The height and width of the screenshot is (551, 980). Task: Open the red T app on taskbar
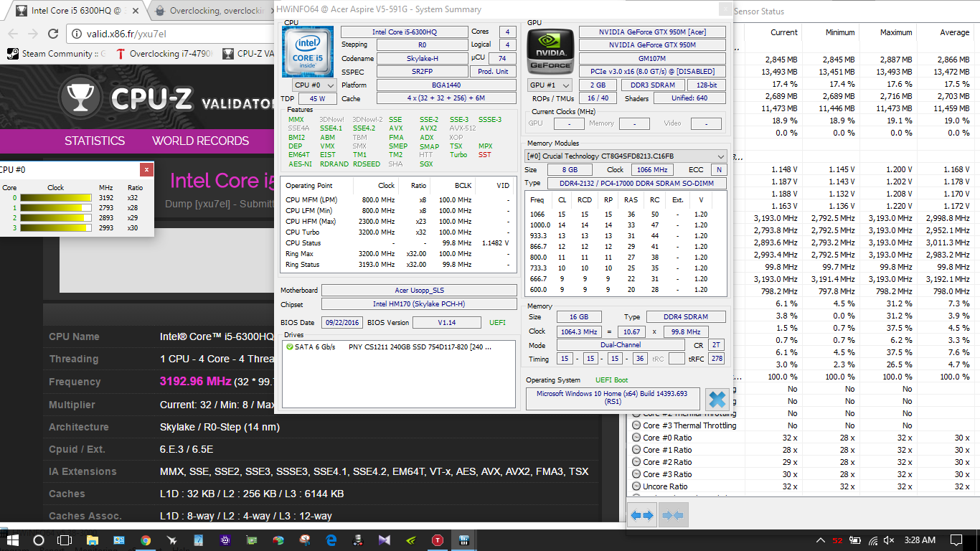coord(438,540)
